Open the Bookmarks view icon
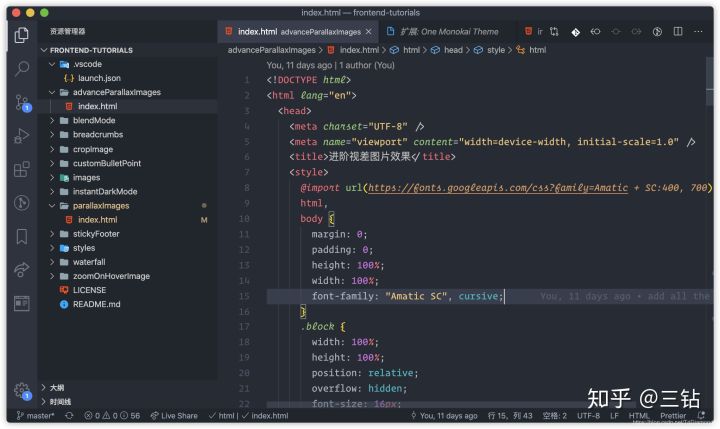 click(22, 237)
